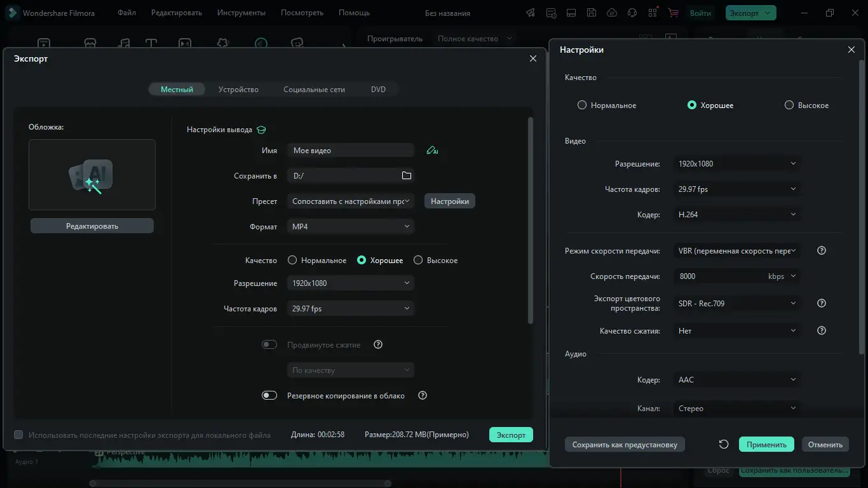This screenshot has height=488, width=868.
Task: Click the Настройки button beside Пресет
Action: point(450,201)
